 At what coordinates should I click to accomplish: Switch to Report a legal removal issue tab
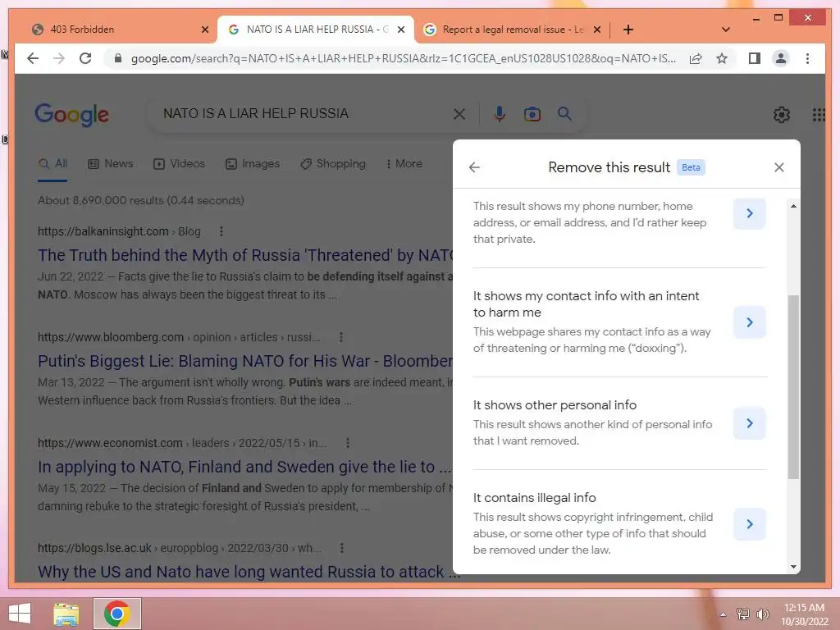click(x=512, y=30)
